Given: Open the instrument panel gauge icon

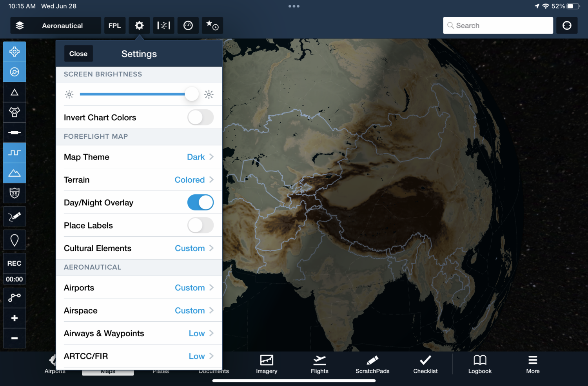Looking at the screenshot, I should [188, 25].
